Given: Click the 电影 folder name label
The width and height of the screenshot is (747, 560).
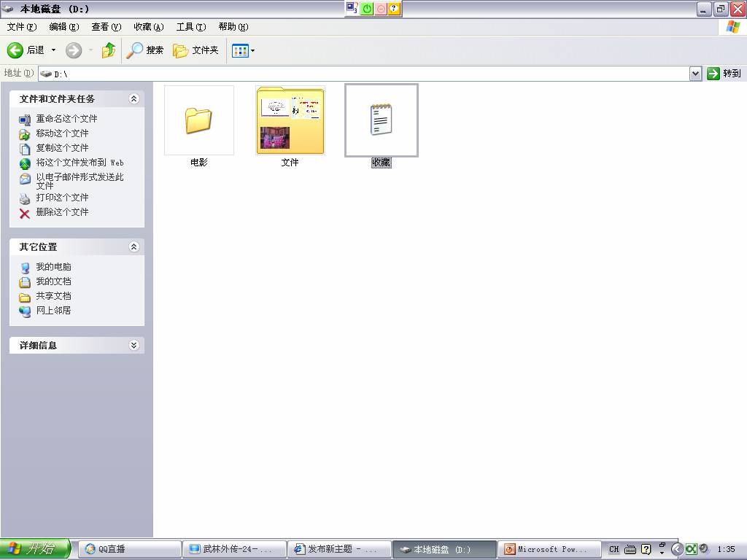Looking at the screenshot, I should tap(199, 163).
